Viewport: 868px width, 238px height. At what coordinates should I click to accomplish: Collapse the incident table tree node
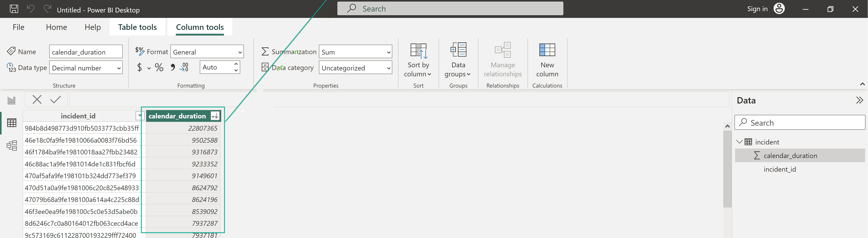pyautogui.click(x=739, y=142)
